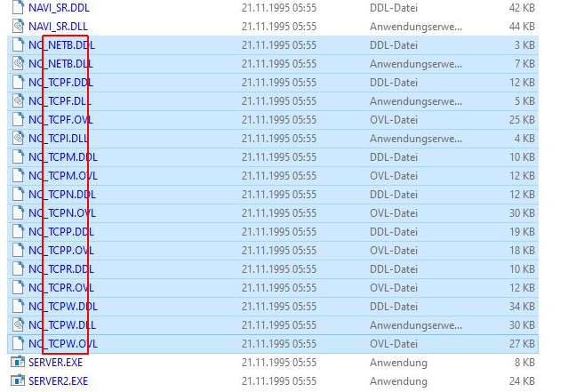Select the SERVER.EXE file name
Image resolution: width=576 pixels, height=392 pixels.
click(56, 363)
